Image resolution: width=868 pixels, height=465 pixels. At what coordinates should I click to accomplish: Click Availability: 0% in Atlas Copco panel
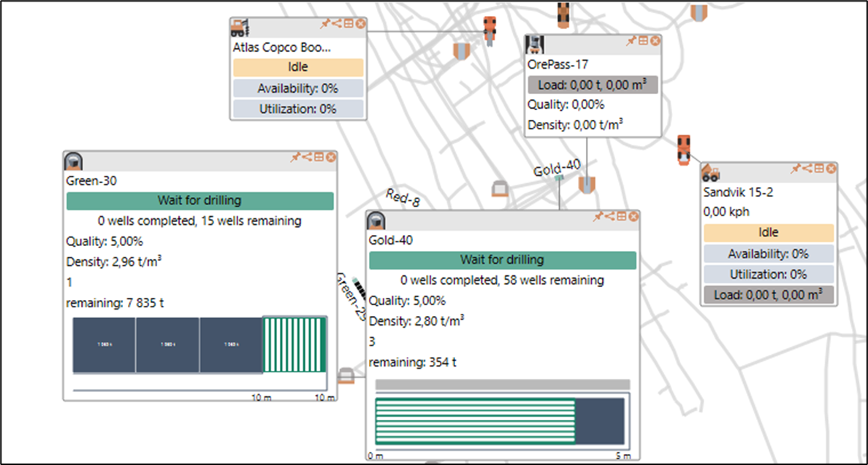[298, 88]
